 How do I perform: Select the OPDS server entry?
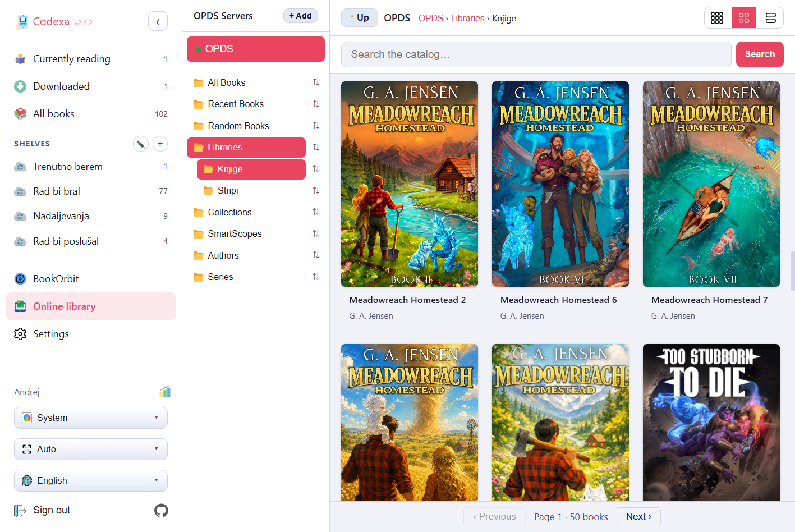point(256,49)
